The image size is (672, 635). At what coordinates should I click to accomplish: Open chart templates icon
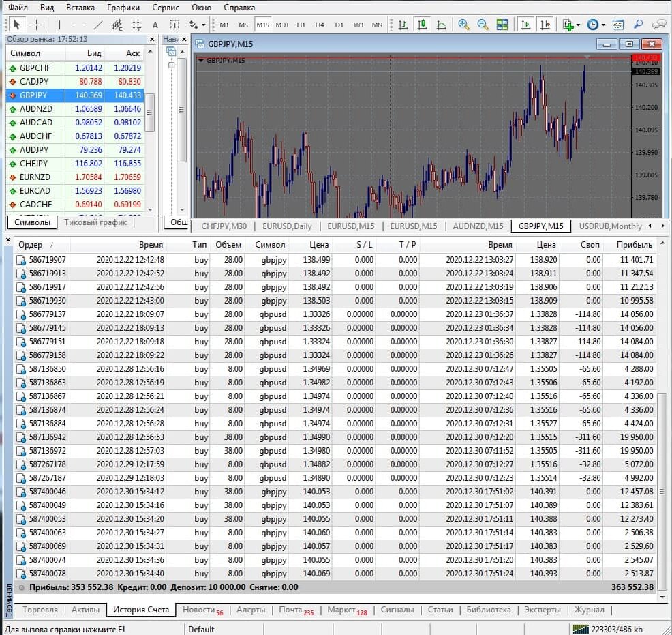point(618,25)
